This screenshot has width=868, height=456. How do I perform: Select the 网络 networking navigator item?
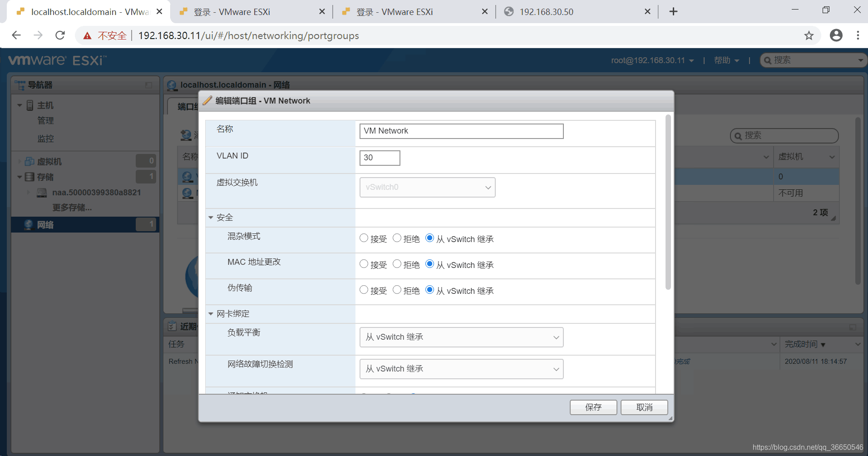point(85,225)
